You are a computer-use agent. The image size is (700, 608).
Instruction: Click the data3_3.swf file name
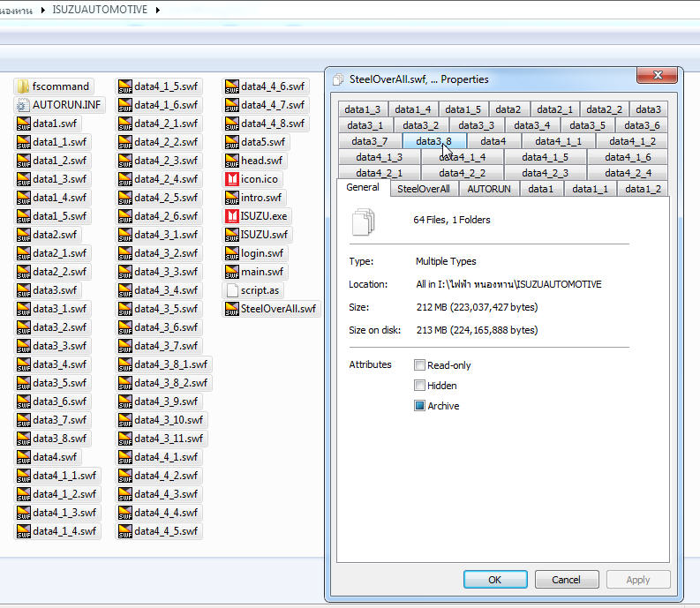click(59, 346)
